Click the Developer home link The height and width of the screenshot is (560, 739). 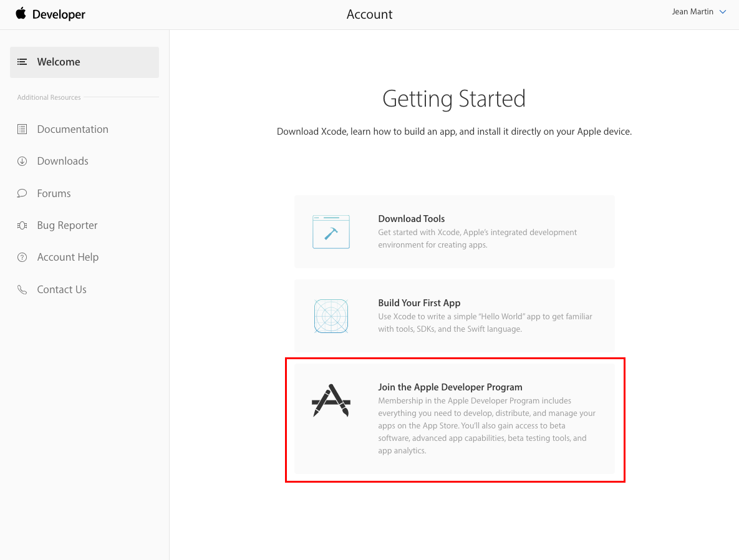coord(59,14)
